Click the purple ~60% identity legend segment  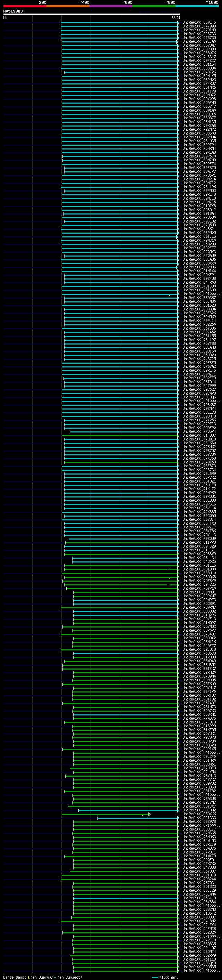pyautogui.click(x=111, y=6)
